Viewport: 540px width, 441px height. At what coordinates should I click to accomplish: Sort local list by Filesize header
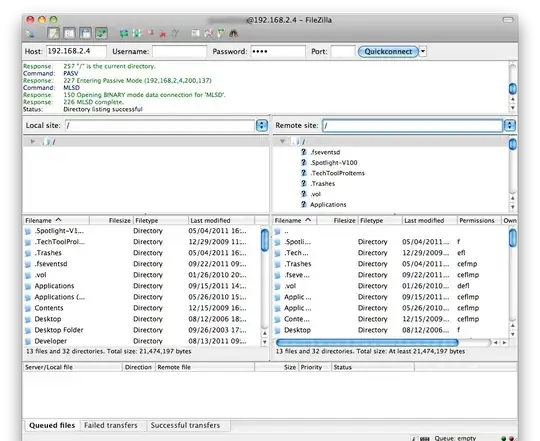pos(111,220)
